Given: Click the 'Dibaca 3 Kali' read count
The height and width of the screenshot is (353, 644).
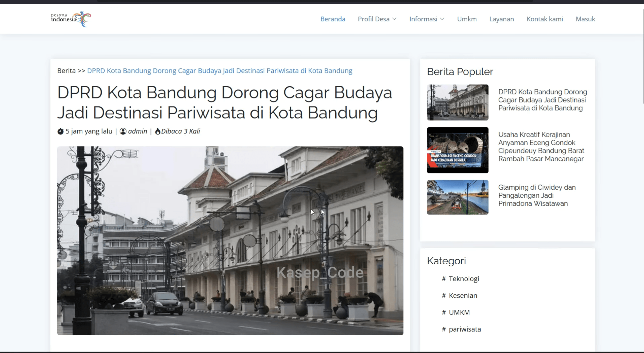Looking at the screenshot, I should click(x=180, y=131).
